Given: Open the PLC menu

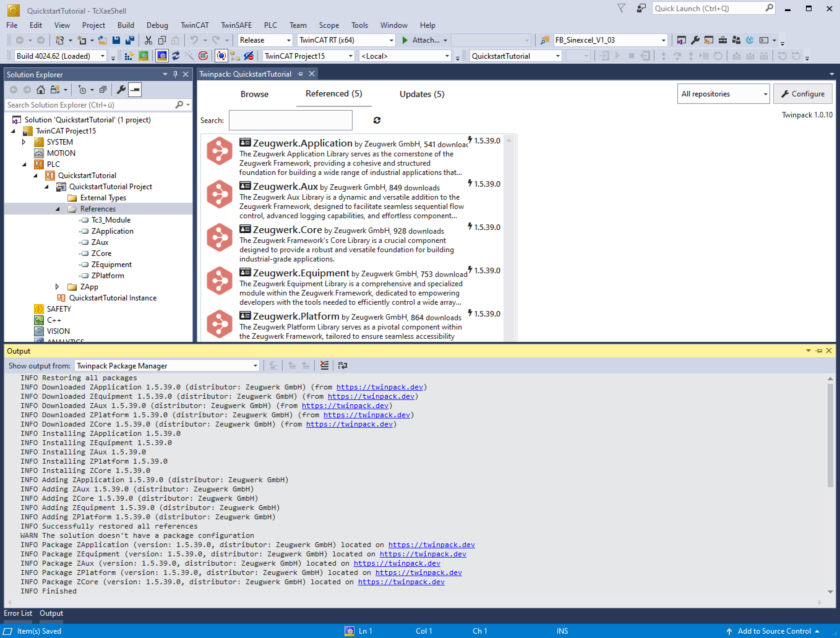Looking at the screenshot, I should (271, 25).
